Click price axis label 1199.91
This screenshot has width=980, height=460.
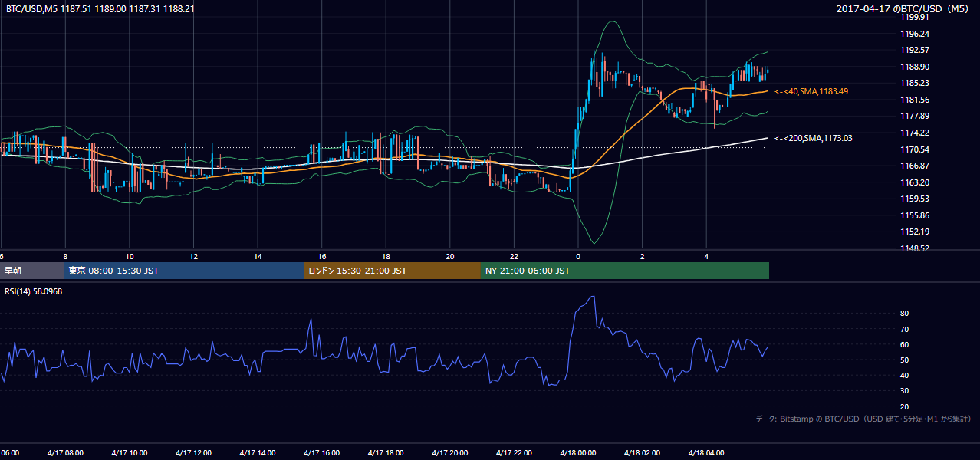click(915, 17)
